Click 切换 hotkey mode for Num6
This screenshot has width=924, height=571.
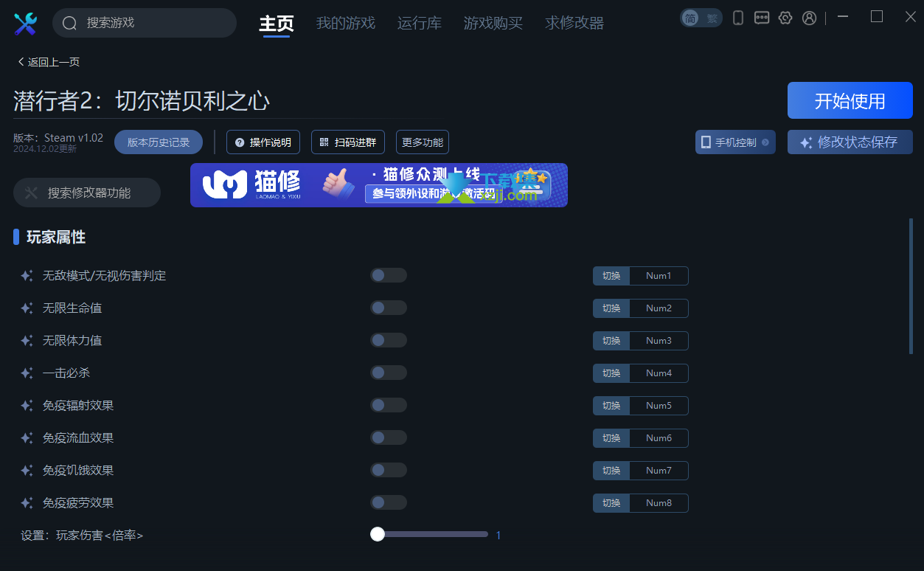pyautogui.click(x=611, y=438)
